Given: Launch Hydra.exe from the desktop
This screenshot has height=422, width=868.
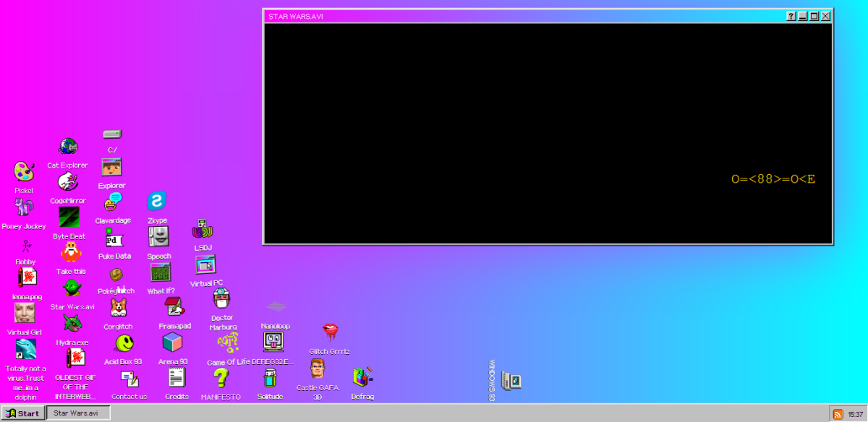Looking at the screenshot, I should point(72,324).
